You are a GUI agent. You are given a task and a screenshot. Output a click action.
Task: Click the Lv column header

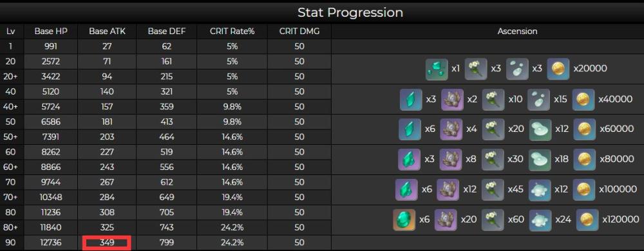(11, 32)
